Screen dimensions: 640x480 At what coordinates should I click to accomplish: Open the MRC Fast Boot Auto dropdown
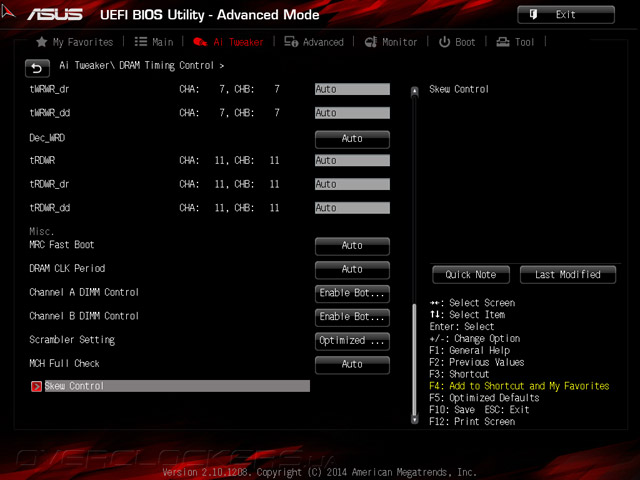(352, 246)
